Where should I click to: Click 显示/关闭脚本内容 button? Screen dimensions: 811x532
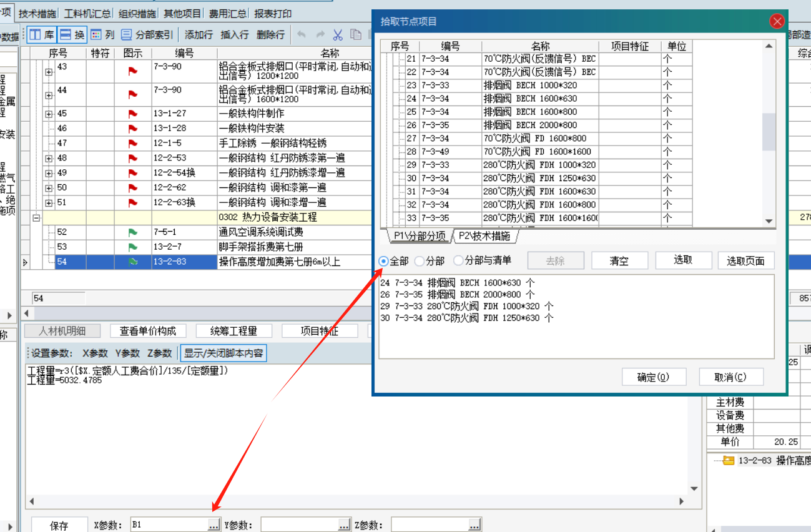[224, 353]
